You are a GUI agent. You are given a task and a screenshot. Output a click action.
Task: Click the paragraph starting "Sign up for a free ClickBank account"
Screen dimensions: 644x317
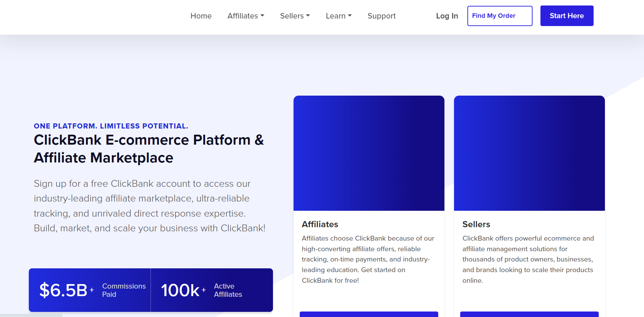tap(150, 206)
